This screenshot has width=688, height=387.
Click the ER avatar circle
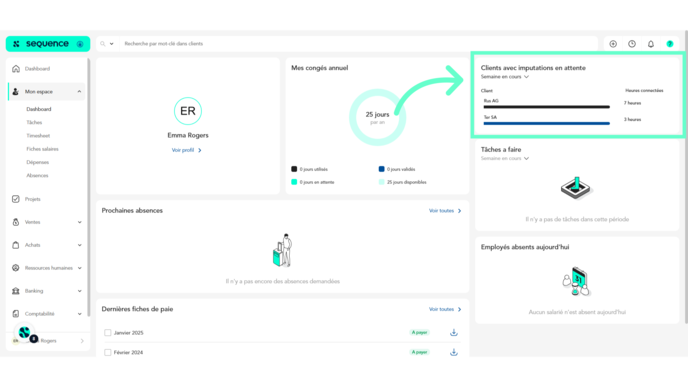pyautogui.click(x=188, y=111)
